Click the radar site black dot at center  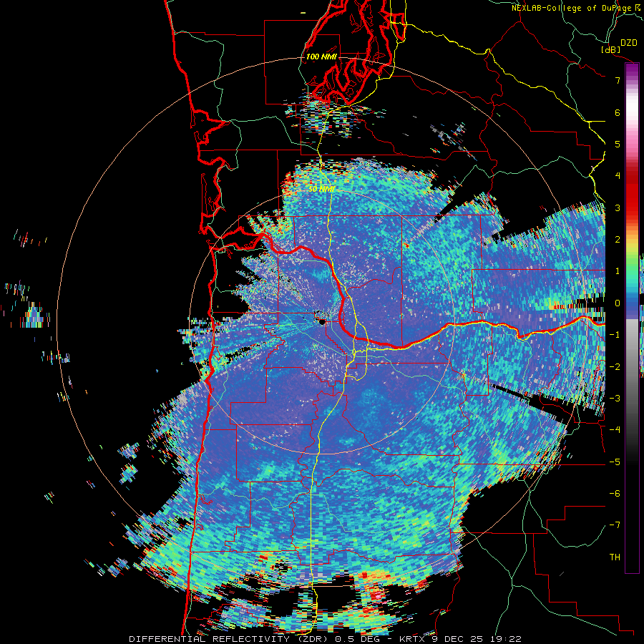pyautogui.click(x=321, y=321)
